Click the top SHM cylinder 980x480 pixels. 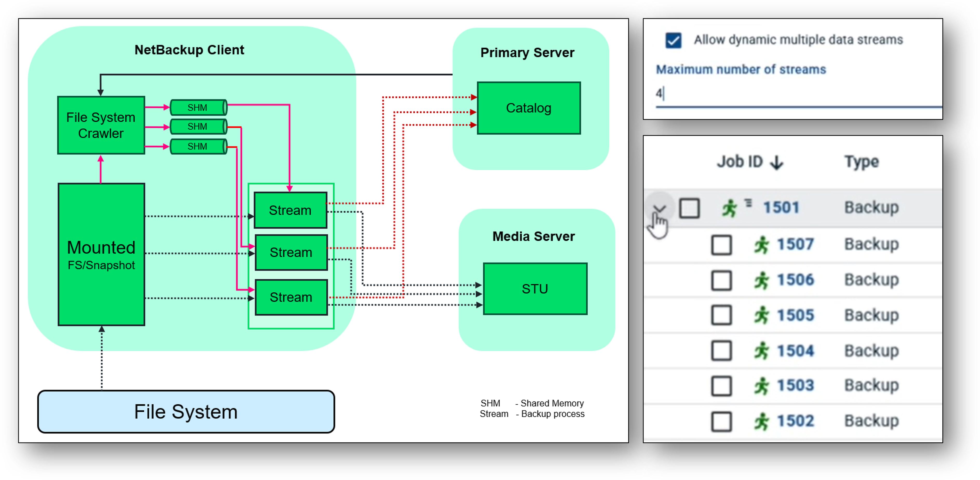(x=199, y=108)
